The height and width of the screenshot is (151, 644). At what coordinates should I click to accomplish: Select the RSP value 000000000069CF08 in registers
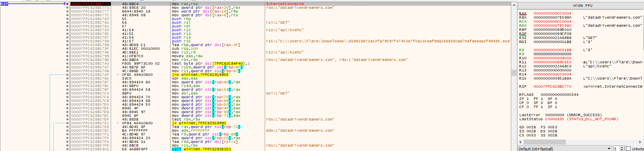pyautogui.click(x=552, y=34)
